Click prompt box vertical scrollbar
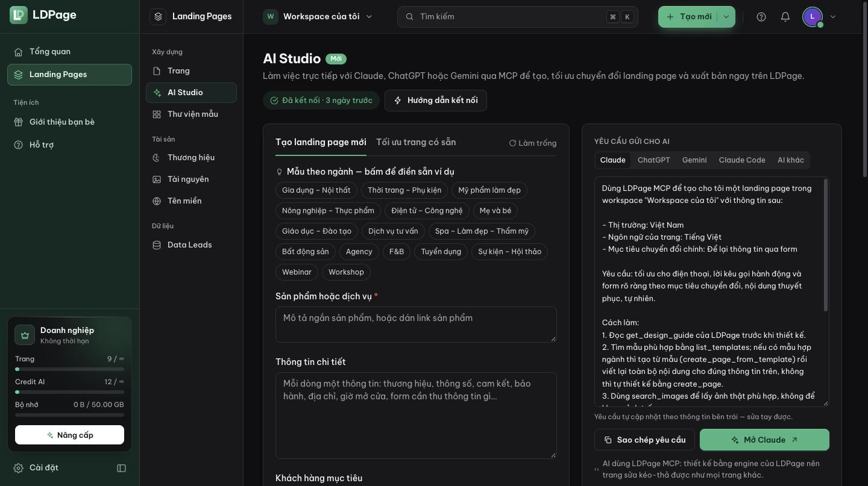This screenshot has height=486, width=868. (x=826, y=245)
